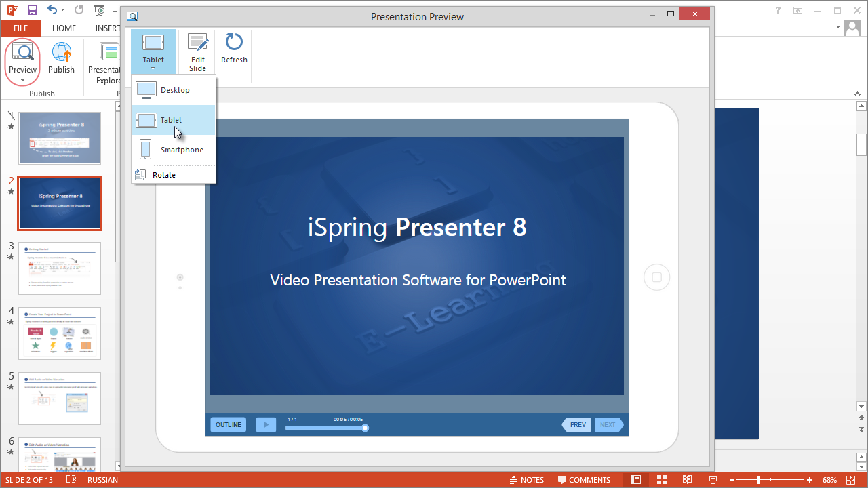The width and height of the screenshot is (868, 488).
Task: Close the Presentation Preview window
Action: [x=695, y=14]
